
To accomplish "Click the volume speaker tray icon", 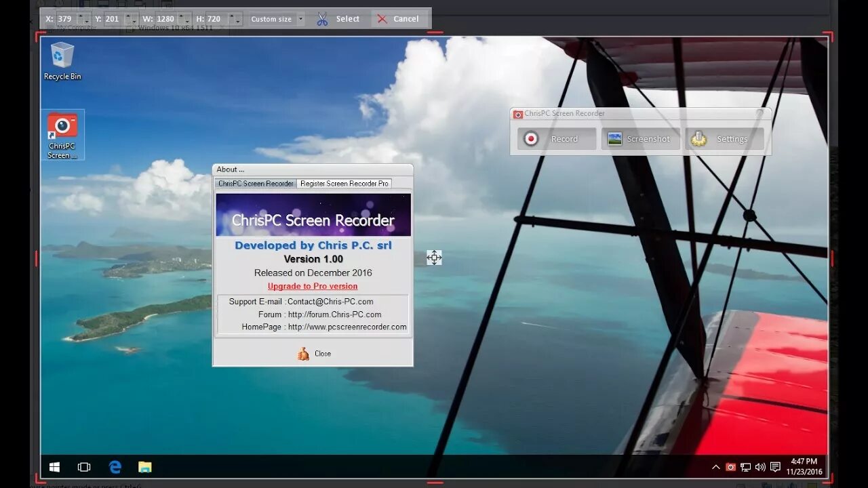I will [760, 467].
